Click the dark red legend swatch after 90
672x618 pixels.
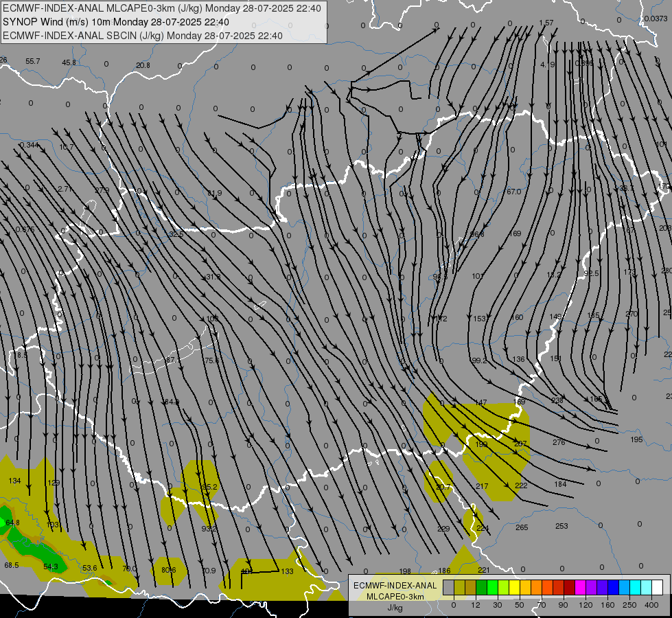(570, 587)
